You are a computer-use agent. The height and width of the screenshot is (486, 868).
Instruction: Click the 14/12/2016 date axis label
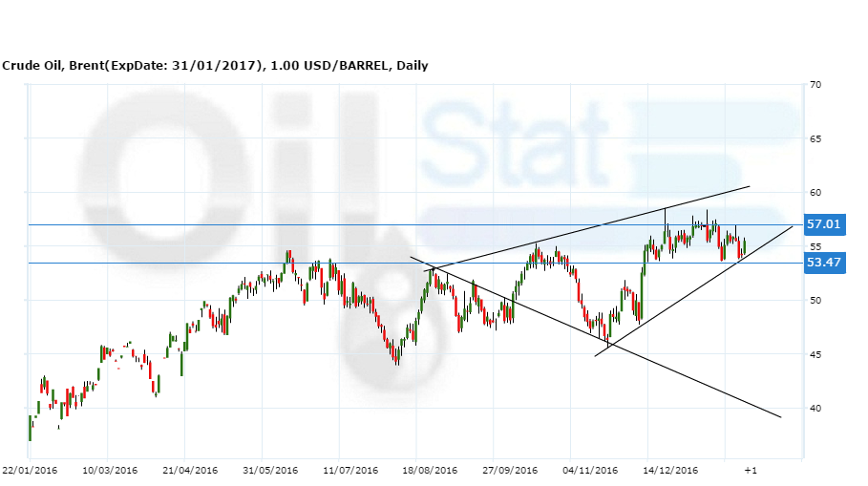[x=670, y=471]
